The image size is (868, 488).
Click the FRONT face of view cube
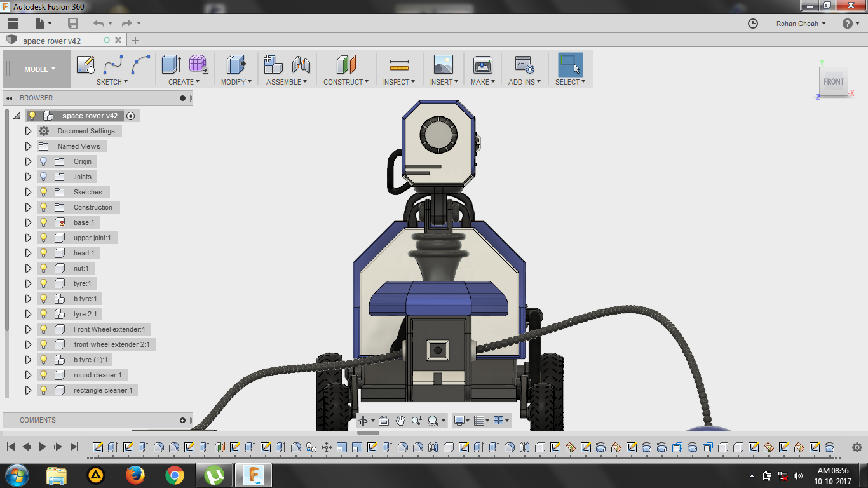[x=834, y=81]
